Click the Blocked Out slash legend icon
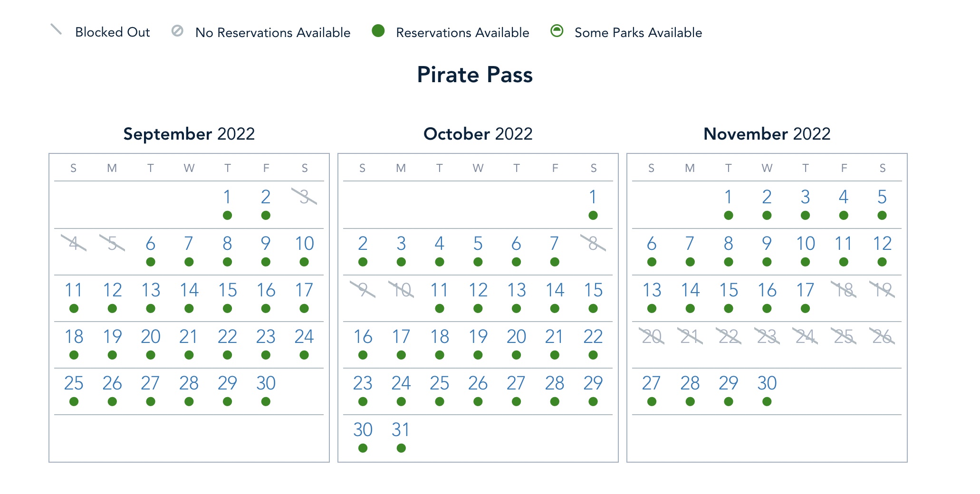The width and height of the screenshot is (980, 494). (56, 30)
